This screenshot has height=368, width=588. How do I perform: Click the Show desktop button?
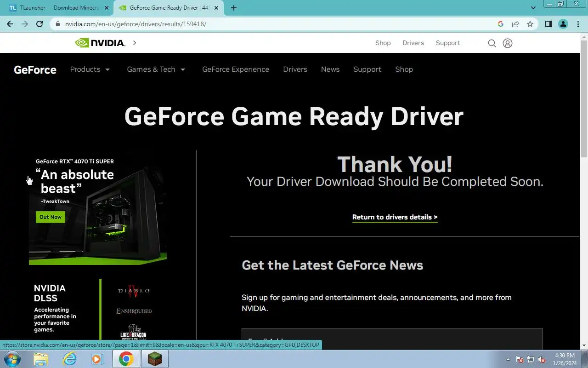click(585, 359)
